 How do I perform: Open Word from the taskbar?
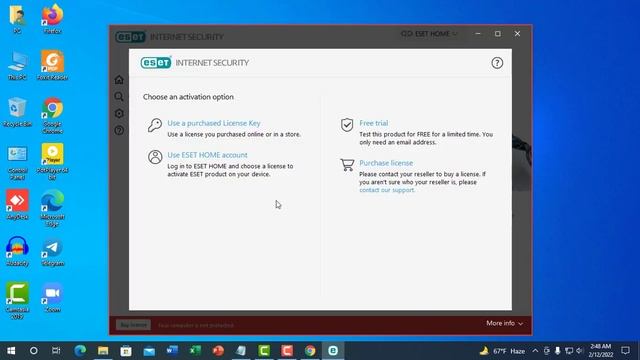(x=172, y=351)
